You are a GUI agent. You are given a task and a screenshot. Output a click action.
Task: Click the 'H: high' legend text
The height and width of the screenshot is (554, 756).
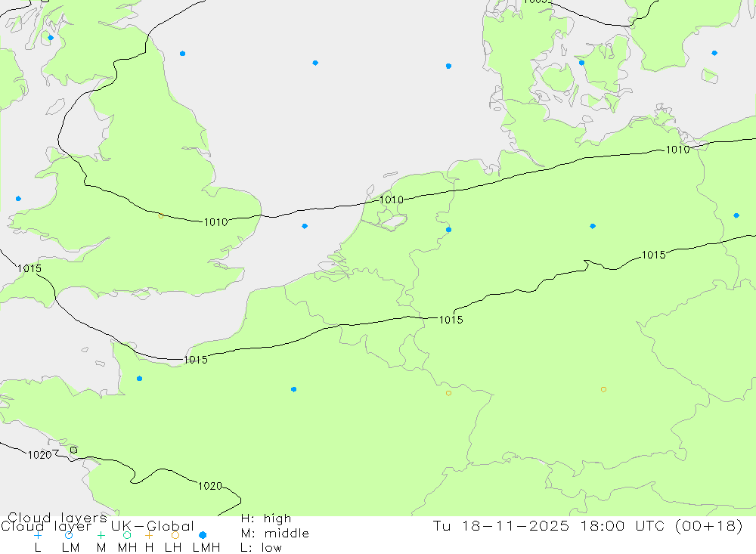266,518
